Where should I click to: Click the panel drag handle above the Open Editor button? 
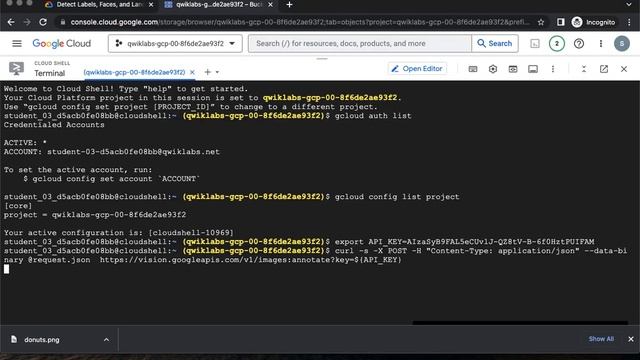[322, 59]
